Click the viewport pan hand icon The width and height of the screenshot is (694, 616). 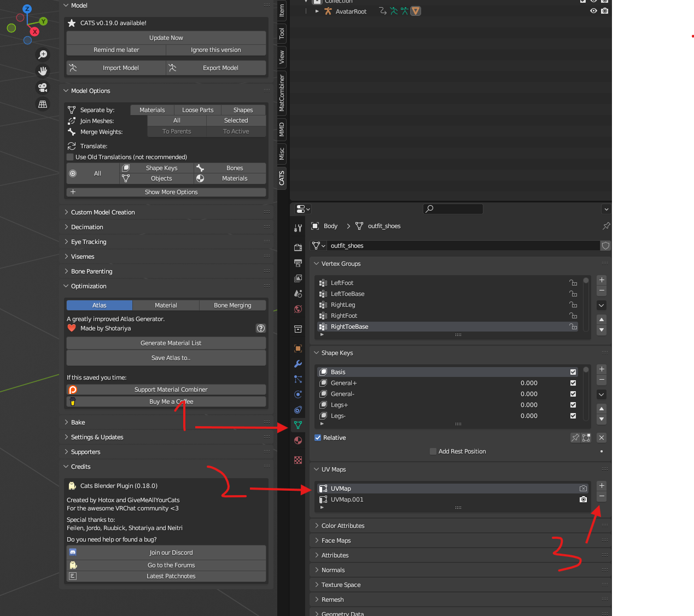tap(43, 71)
